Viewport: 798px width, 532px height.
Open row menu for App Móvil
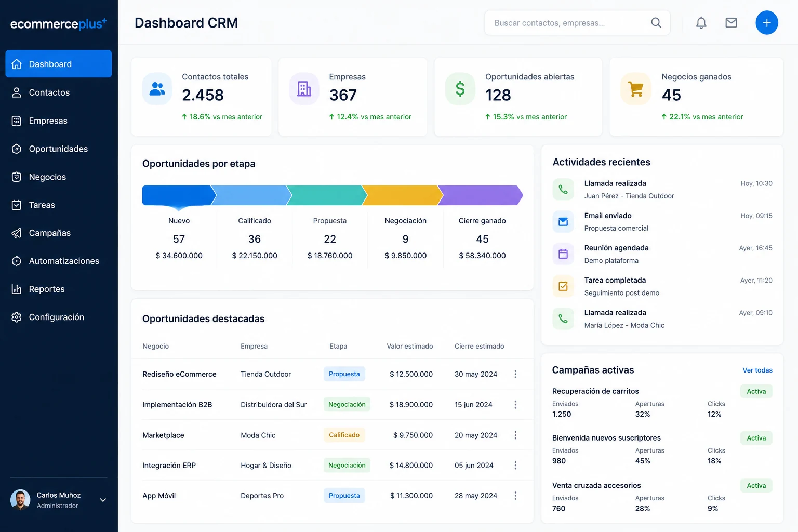[x=515, y=496]
